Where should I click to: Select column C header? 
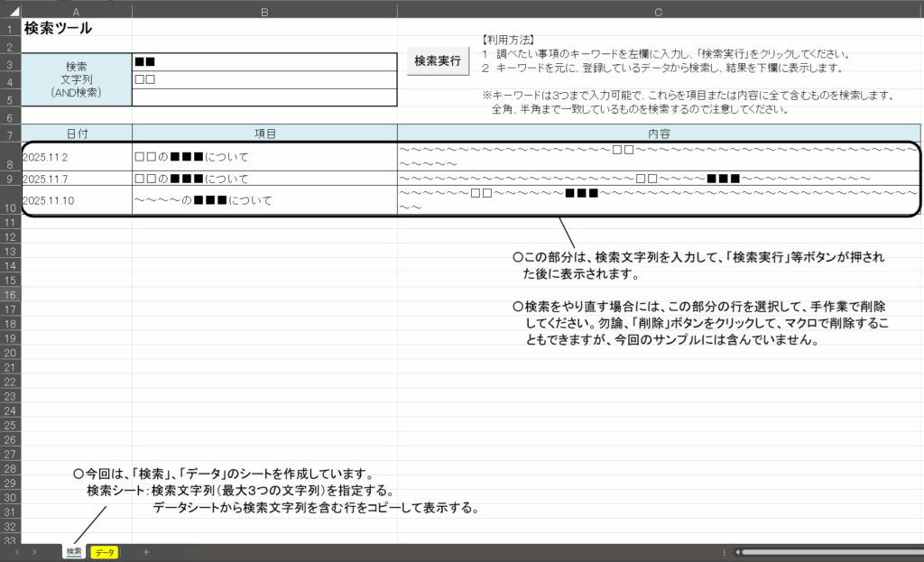[x=659, y=12]
